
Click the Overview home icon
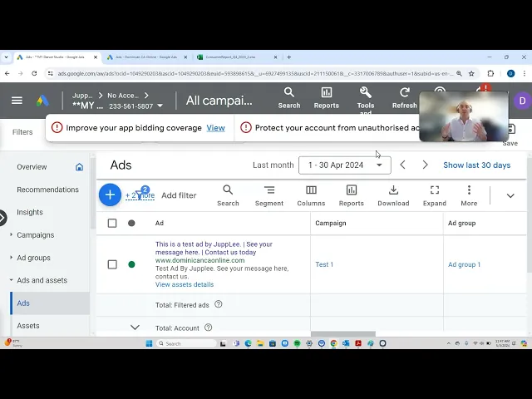(x=79, y=167)
